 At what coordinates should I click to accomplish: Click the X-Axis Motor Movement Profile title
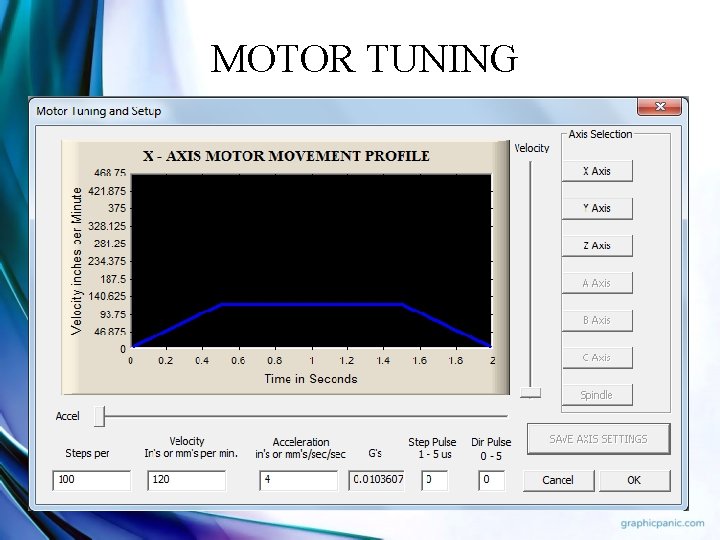pyautogui.click(x=286, y=156)
